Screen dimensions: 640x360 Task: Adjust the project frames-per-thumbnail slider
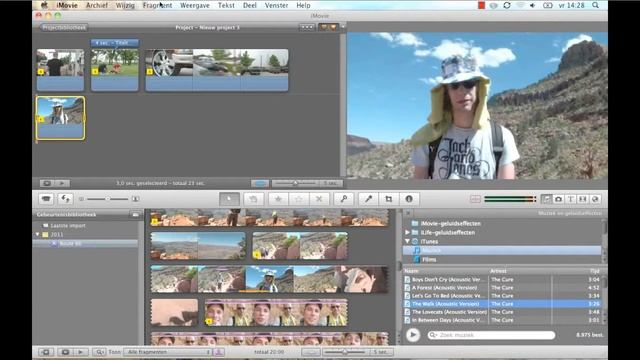[x=296, y=183]
